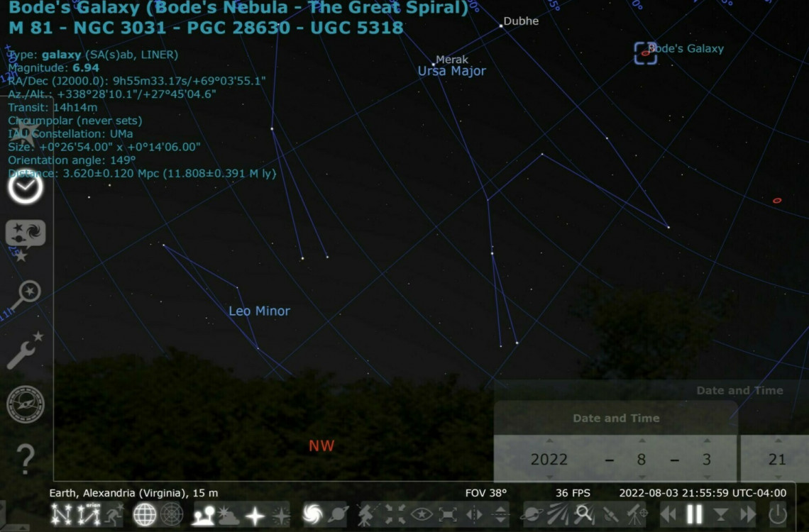809x532 pixels.
Task: Click the day field showing 3
Action: pos(707,460)
